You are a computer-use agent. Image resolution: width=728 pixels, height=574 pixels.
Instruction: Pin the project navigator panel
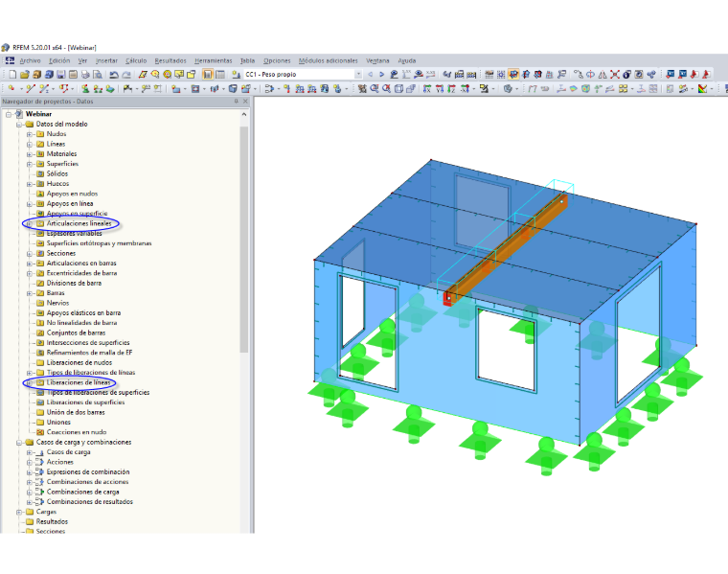click(237, 102)
